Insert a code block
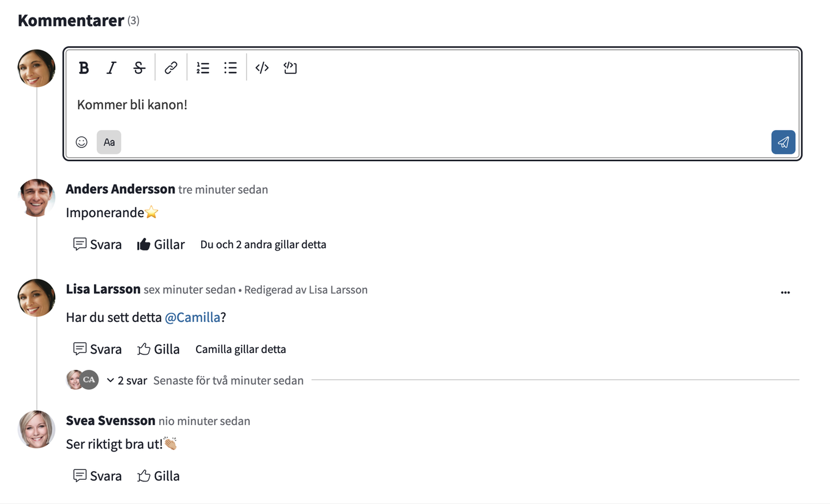The height and width of the screenshot is (504, 830). [x=290, y=68]
